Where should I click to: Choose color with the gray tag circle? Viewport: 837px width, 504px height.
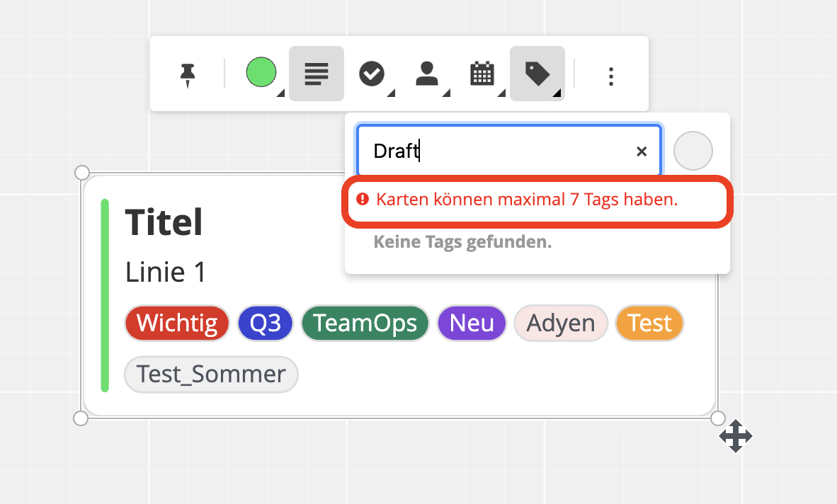coord(693,151)
